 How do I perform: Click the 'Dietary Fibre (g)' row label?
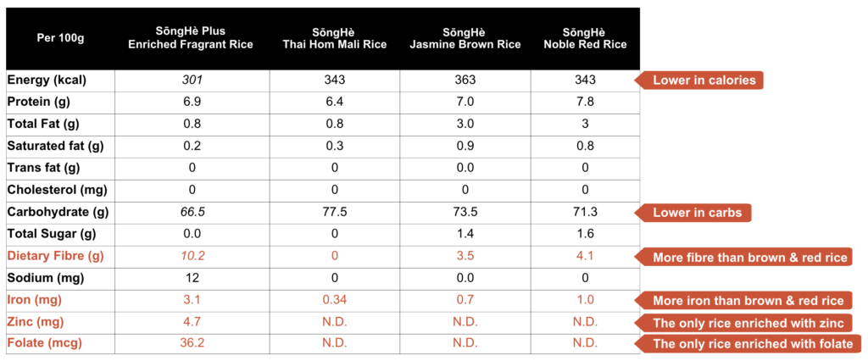coord(55,256)
